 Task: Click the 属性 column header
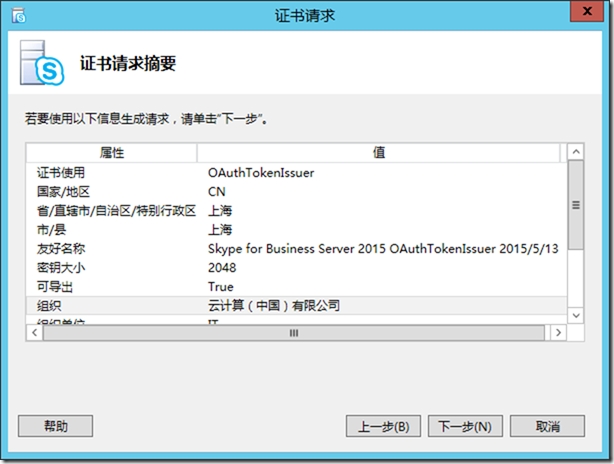(x=112, y=153)
